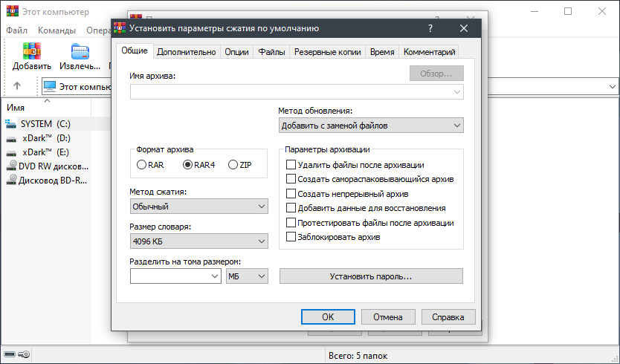Enable Создать самораспаковывающийся архив

291,179
